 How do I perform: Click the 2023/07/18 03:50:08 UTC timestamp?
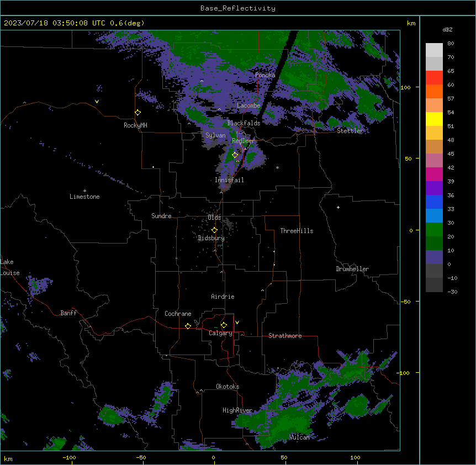click(x=54, y=23)
